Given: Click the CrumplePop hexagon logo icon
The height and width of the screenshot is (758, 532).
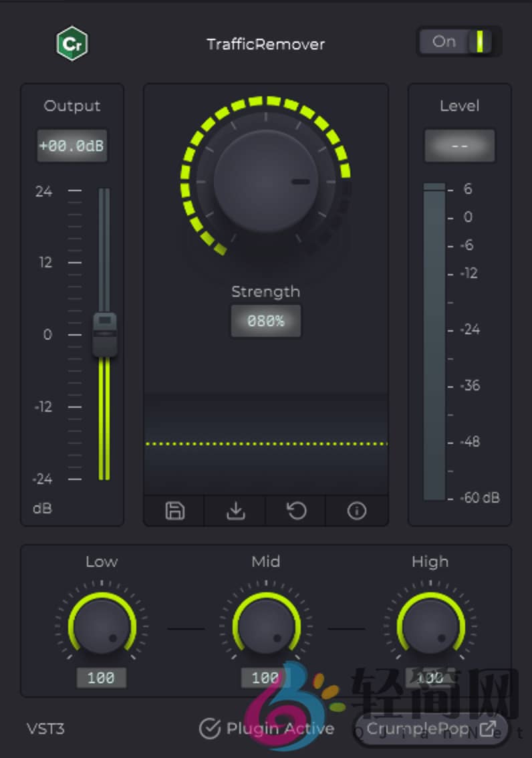Looking at the screenshot, I should (x=72, y=44).
